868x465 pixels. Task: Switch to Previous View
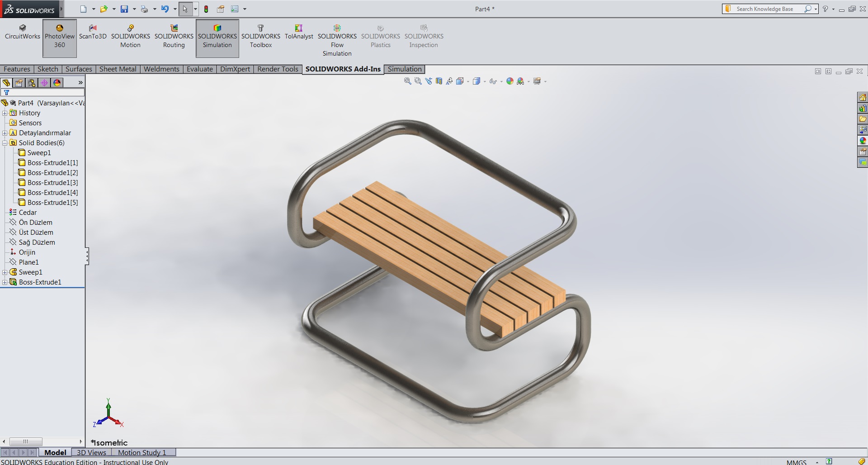(x=429, y=81)
